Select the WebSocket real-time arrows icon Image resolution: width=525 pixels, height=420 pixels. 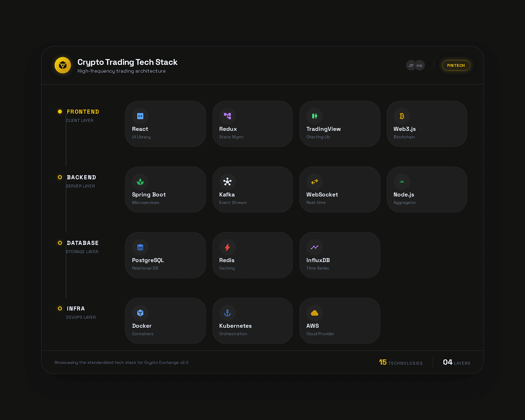pos(314,181)
